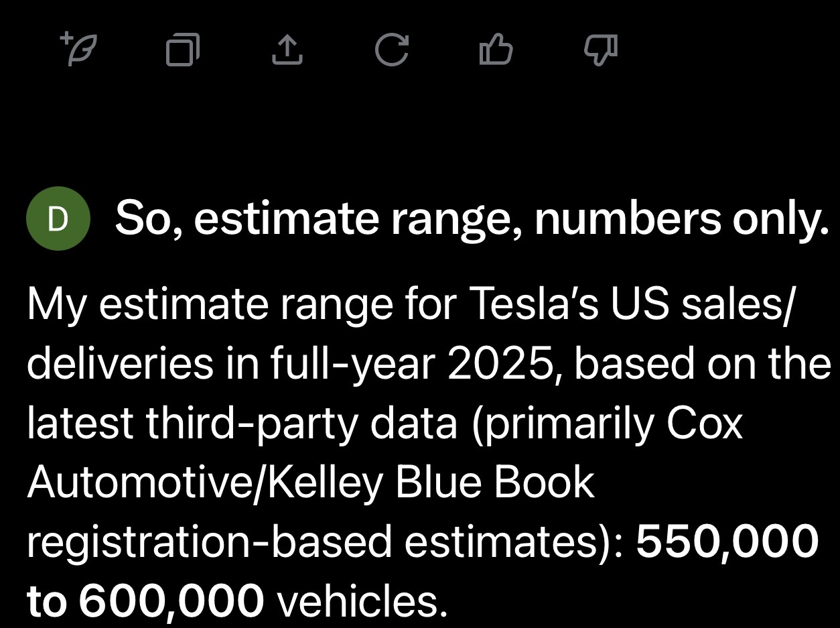Dislike the response with thumbs down

[x=600, y=50]
